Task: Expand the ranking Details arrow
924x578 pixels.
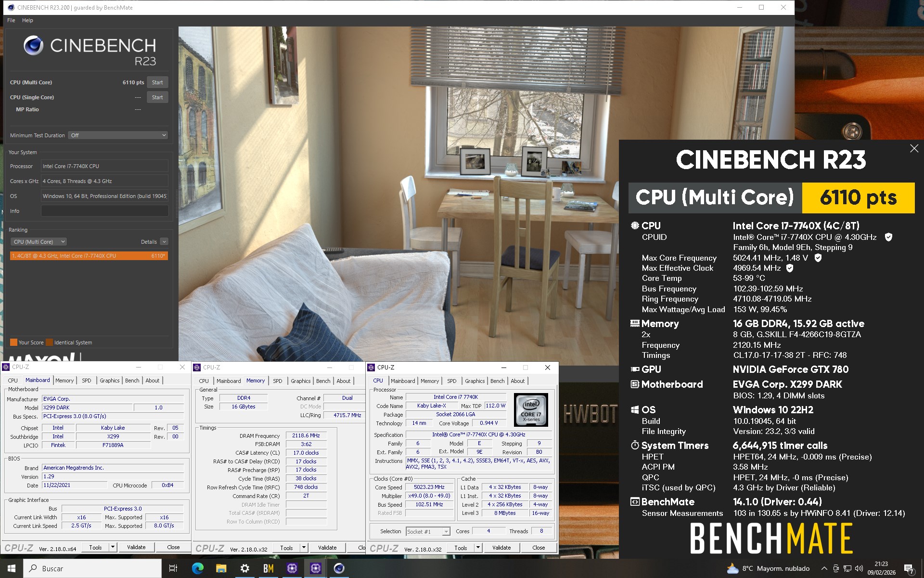Action: [164, 242]
